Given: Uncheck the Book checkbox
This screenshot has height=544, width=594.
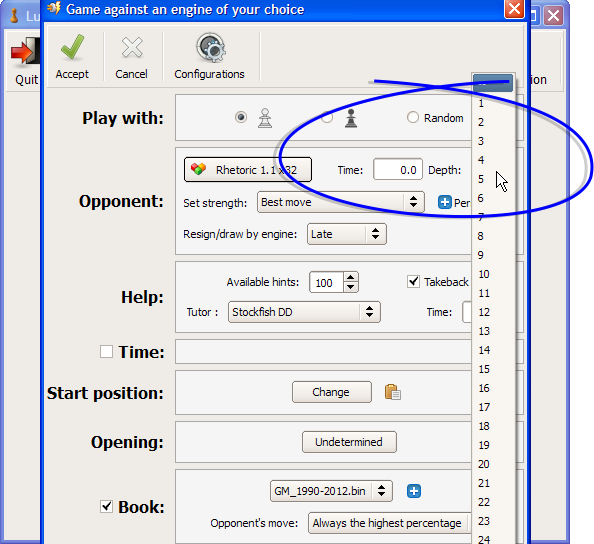Looking at the screenshot, I should [106, 506].
